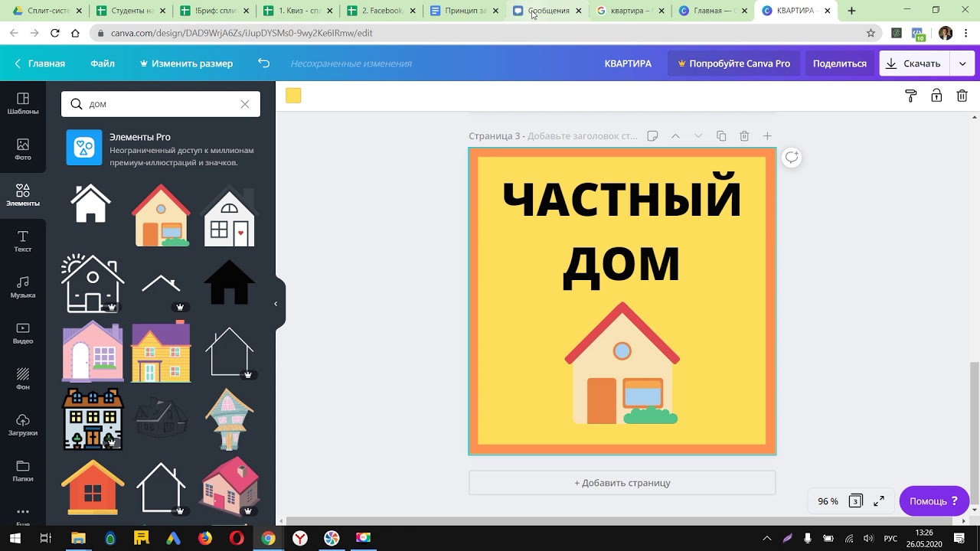Image resolution: width=980 pixels, height=551 pixels.
Task: Click the copy style paint roller icon
Action: click(x=910, y=96)
